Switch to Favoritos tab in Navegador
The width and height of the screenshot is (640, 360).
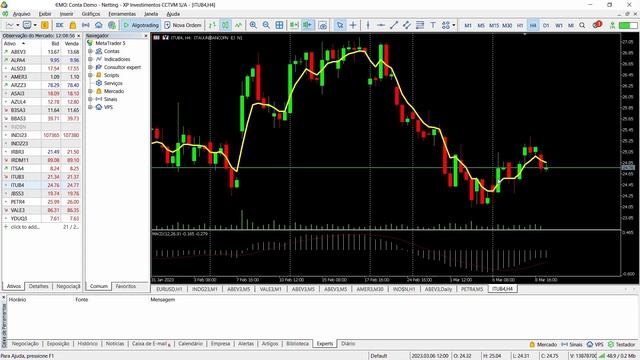[126, 286]
